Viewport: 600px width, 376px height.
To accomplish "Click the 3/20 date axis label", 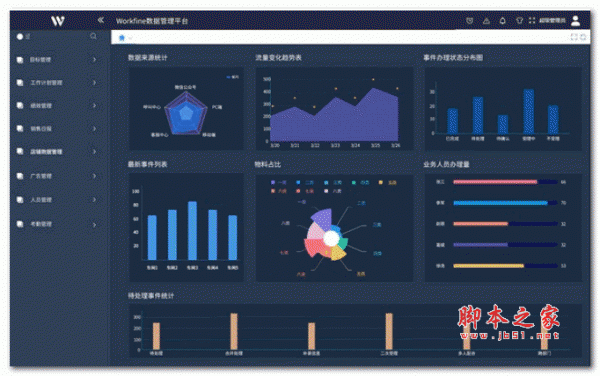I will pyautogui.click(x=275, y=145).
